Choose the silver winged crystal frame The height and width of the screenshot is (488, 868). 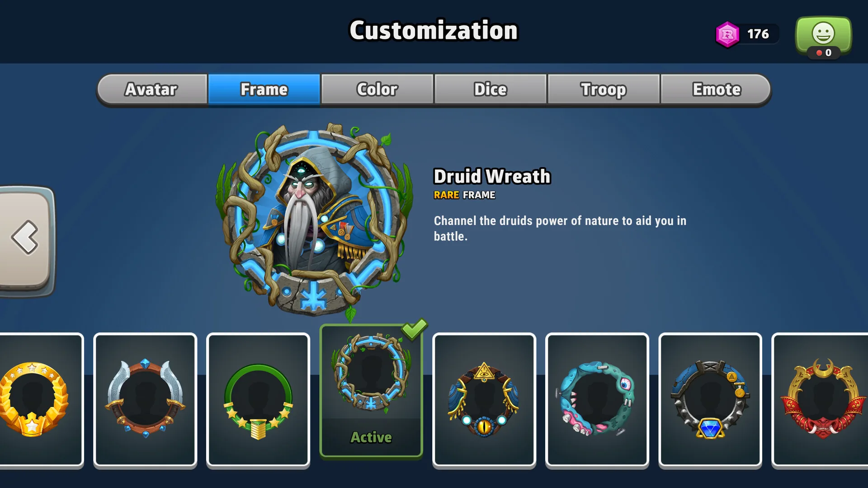(145, 400)
